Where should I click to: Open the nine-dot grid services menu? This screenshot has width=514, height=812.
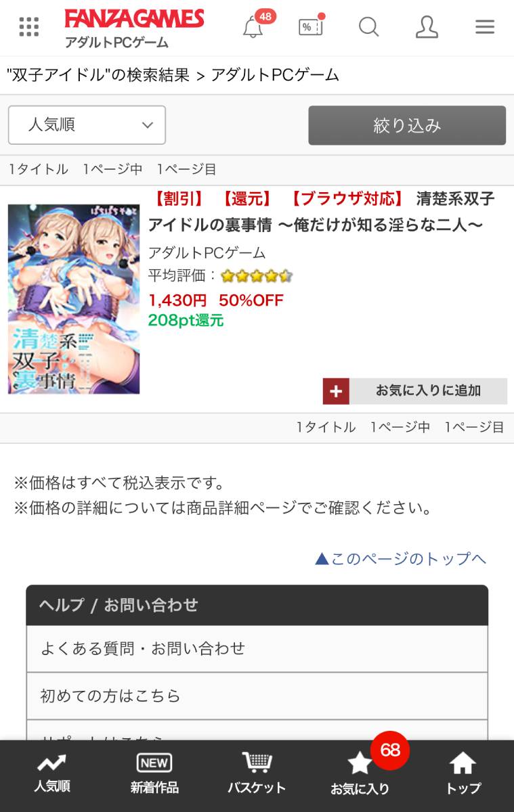[28, 27]
